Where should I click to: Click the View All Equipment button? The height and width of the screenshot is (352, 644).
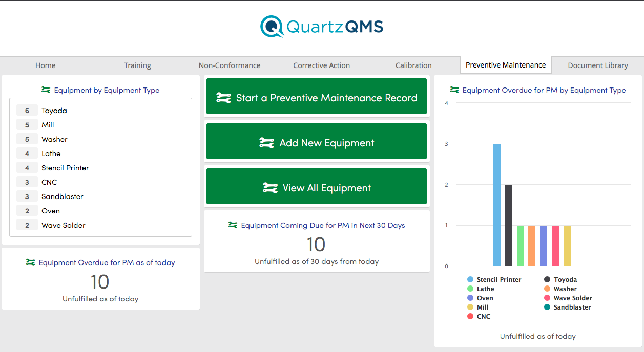pyautogui.click(x=317, y=186)
